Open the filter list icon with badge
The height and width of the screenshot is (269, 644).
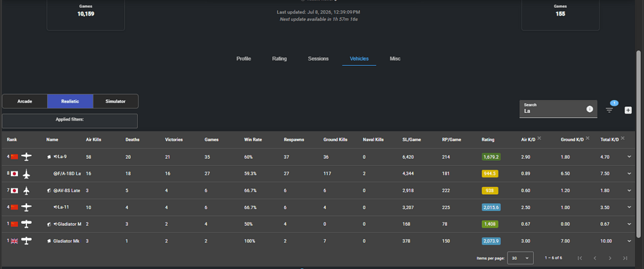pos(609,110)
